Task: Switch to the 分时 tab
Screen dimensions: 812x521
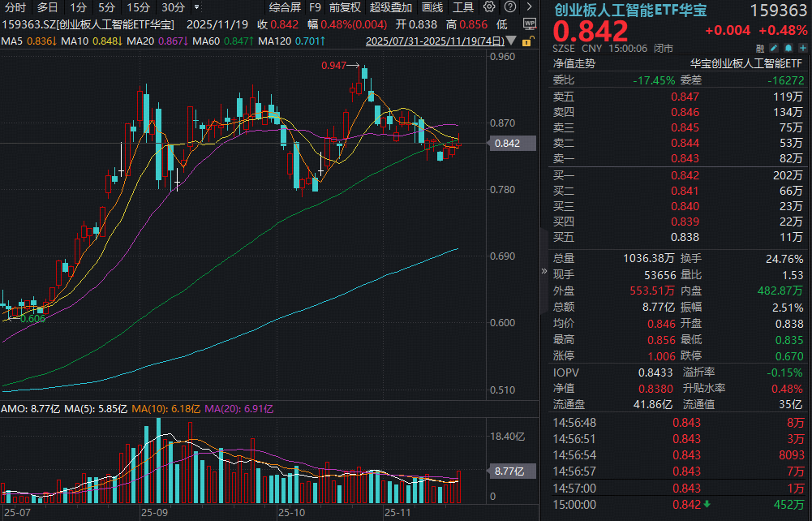Action: 15,6
